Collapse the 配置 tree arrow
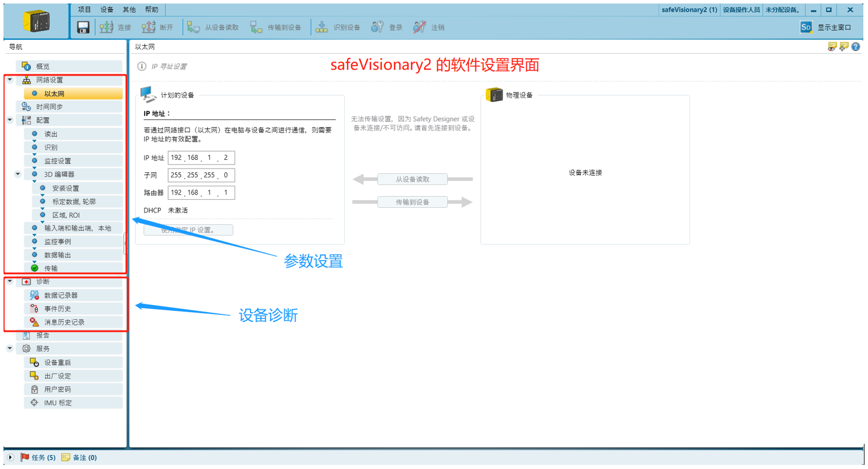Image resolution: width=868 pixels, height=469 pixels. click(x=9, y=120)
